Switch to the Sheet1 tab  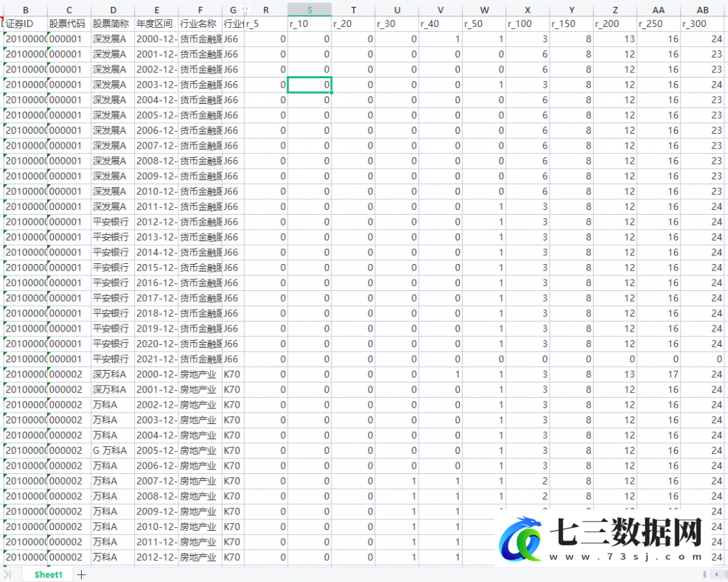[48, 575]
